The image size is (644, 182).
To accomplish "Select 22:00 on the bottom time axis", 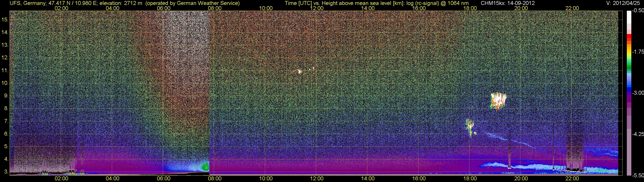I will click(572, 179).
